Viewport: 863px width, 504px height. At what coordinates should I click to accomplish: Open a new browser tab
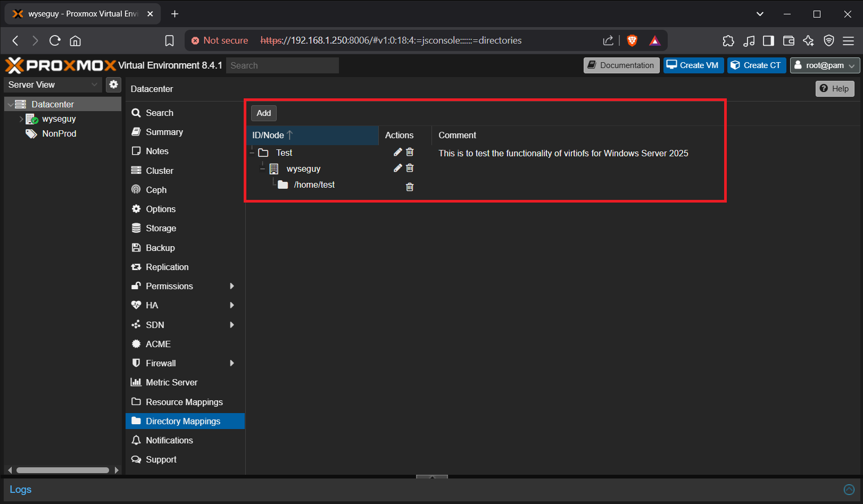coord(175,14)
